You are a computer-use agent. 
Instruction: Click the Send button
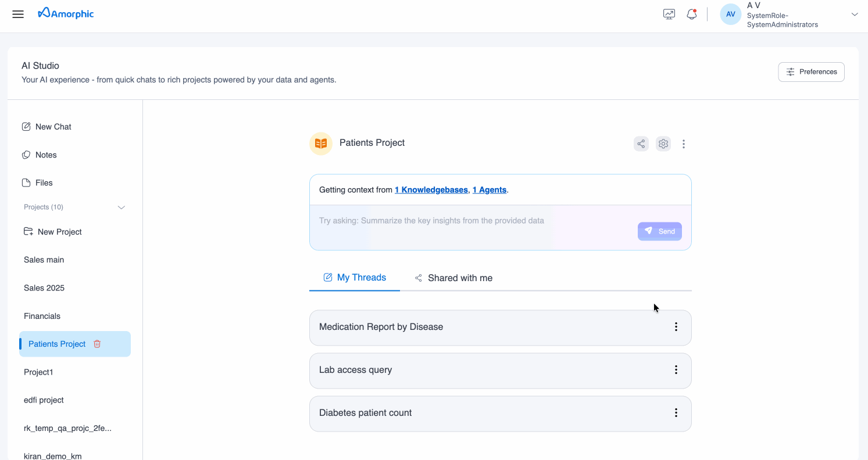[x=659, y=231]
